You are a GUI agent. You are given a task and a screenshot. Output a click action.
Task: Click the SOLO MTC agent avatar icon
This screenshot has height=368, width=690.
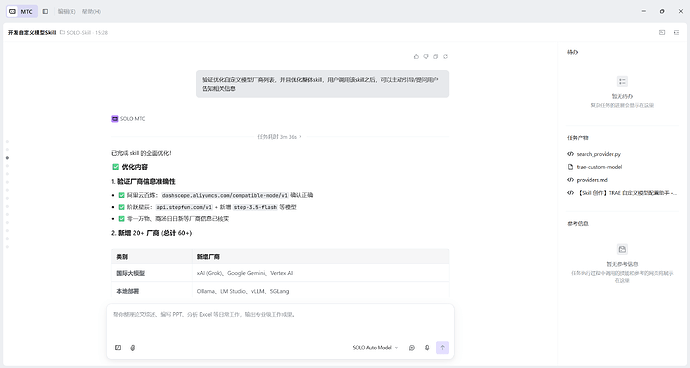pos(115,119)
